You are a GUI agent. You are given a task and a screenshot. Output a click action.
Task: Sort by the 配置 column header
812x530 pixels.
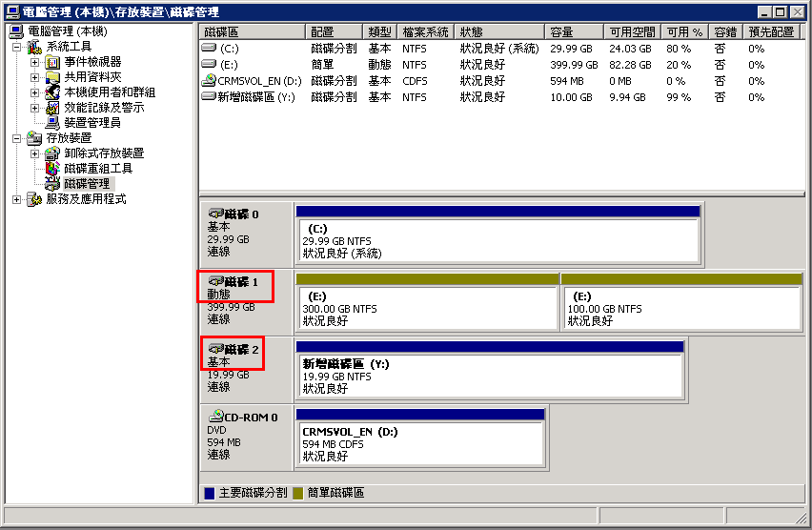click(x=334, y=32)
